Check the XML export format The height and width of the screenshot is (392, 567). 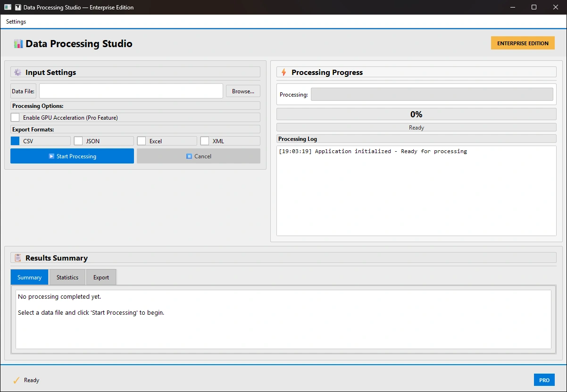click(x=205, y=141)
